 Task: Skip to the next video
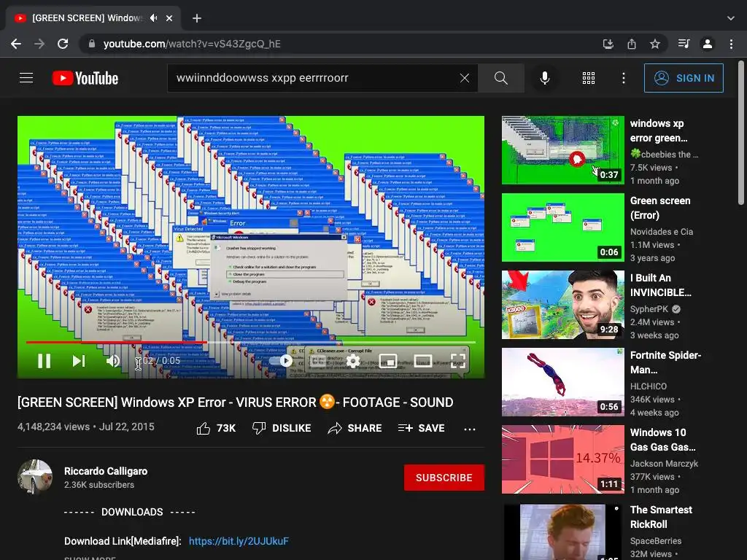click(79, 361)
